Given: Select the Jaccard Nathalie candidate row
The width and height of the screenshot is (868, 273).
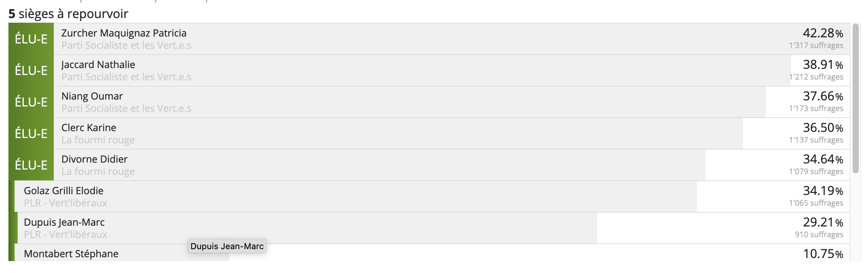Looking at the screenshot, I should [x=429, y=70].
